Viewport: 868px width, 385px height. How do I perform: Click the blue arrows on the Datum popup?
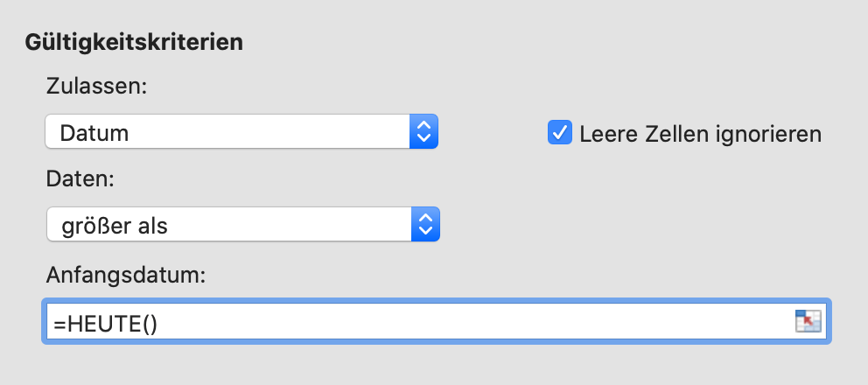[423, 131]
